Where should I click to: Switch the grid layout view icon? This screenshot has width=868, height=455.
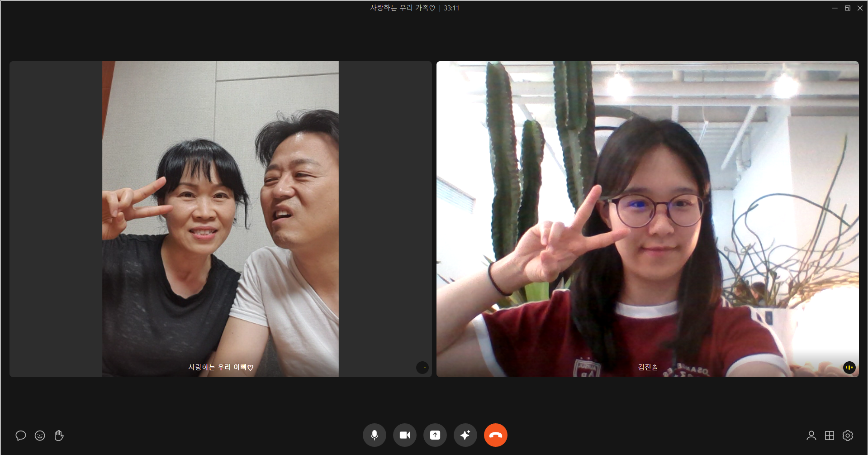click(x=830, y=436)
